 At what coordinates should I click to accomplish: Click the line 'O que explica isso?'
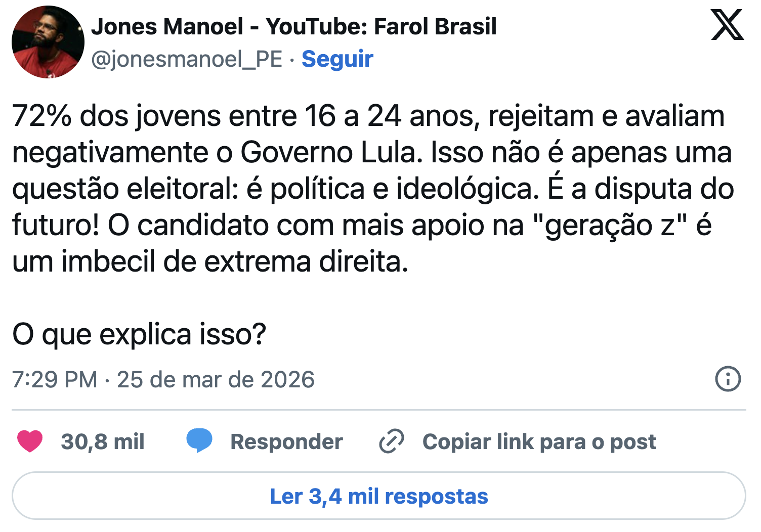(139, 334)
